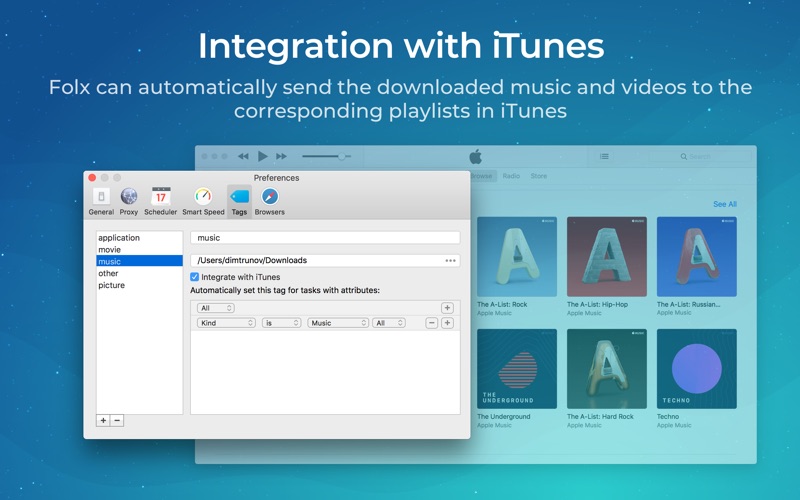Viewport: 800px width, 500px height.
Task: Expand the Music value dropdown
Action: click(338, 323)
